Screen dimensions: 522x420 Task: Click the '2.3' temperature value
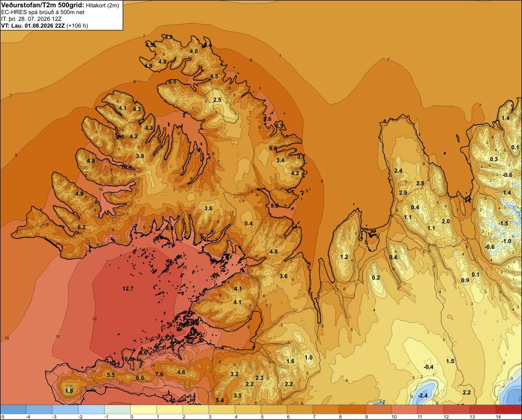coord(259,378)
